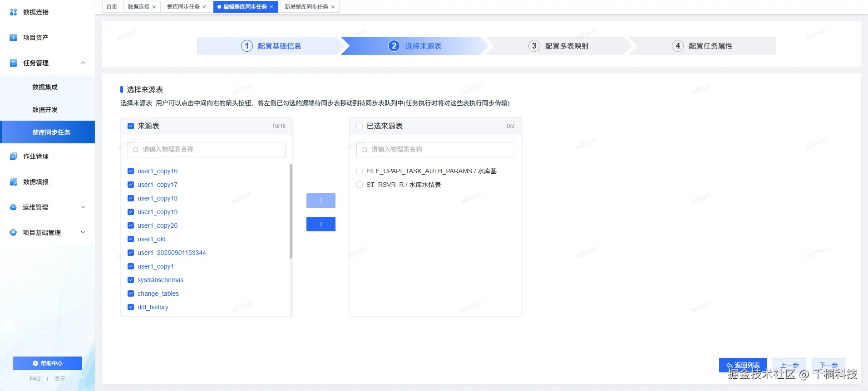Click step 3 circle 配置多表映射

pyautogui.click(x=534, y=46)
